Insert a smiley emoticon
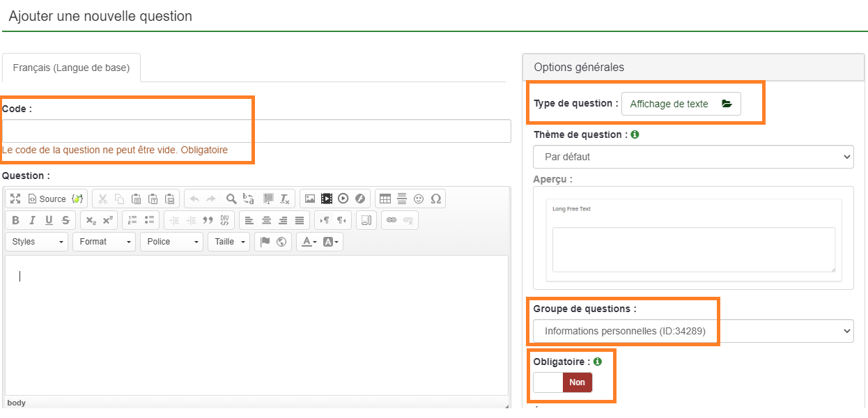Screen dimensions: 868x418 click(x=419, y=199)
